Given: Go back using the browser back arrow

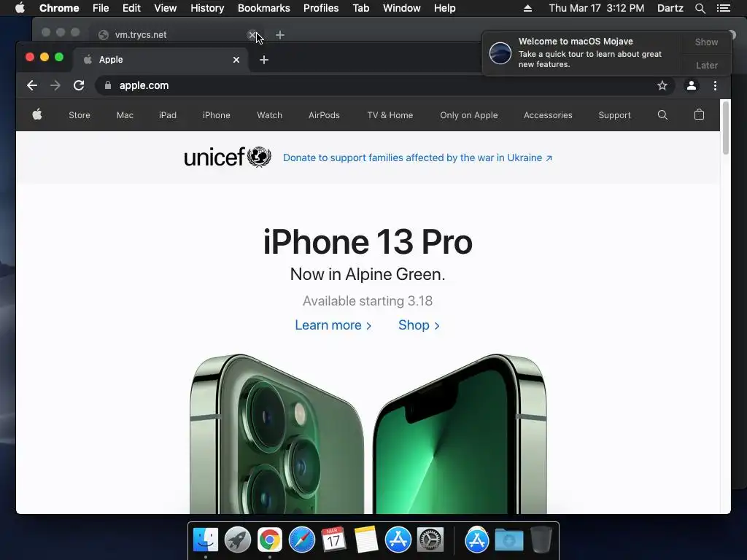Looking at the screenshot, I should (x=32, y=85).
